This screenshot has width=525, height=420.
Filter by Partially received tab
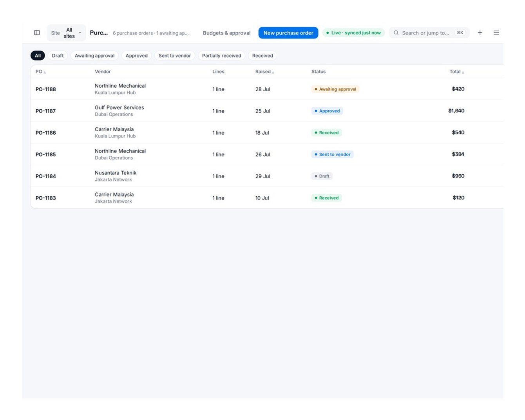click(221, 56)
